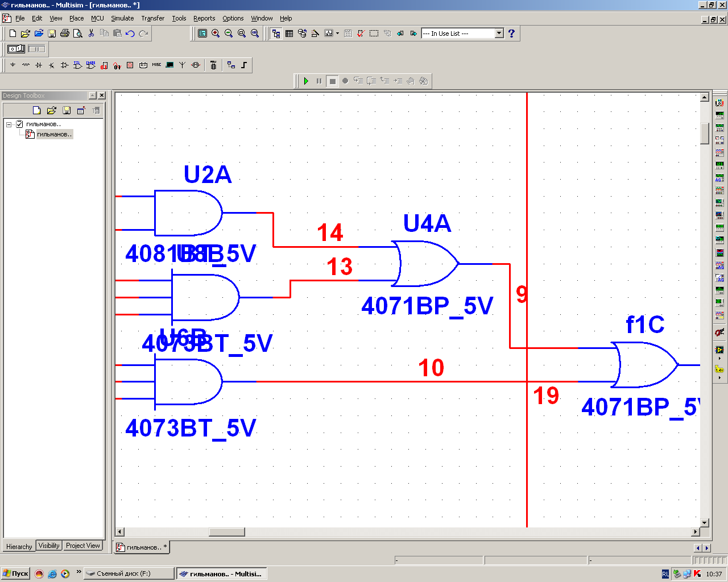Open the Grapher/Analysis icon
This screenshot has height=582, width=728.
pyautogui.click(x=328, y=34)
